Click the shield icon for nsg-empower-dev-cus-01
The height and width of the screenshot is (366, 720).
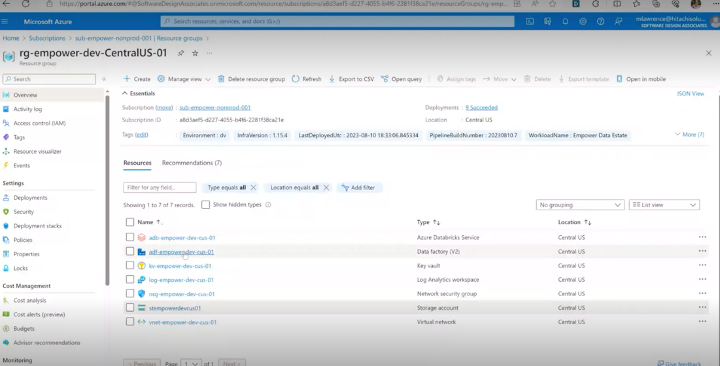tap(141, 294)
